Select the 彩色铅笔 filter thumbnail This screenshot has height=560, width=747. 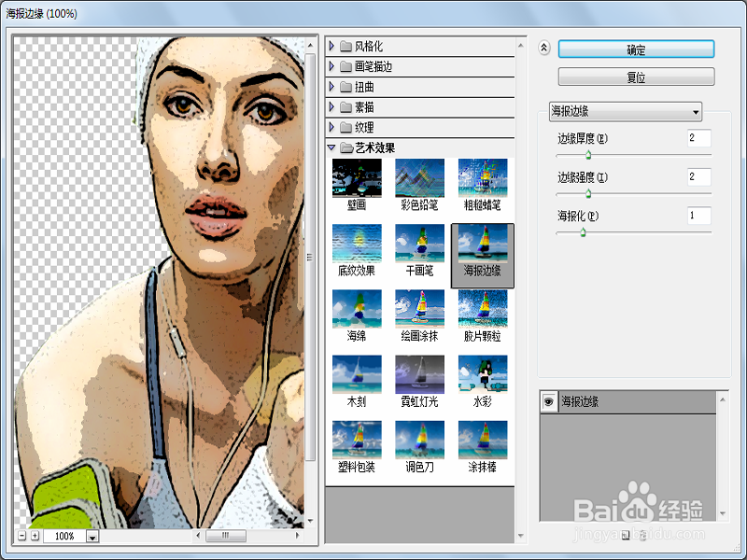419,177
